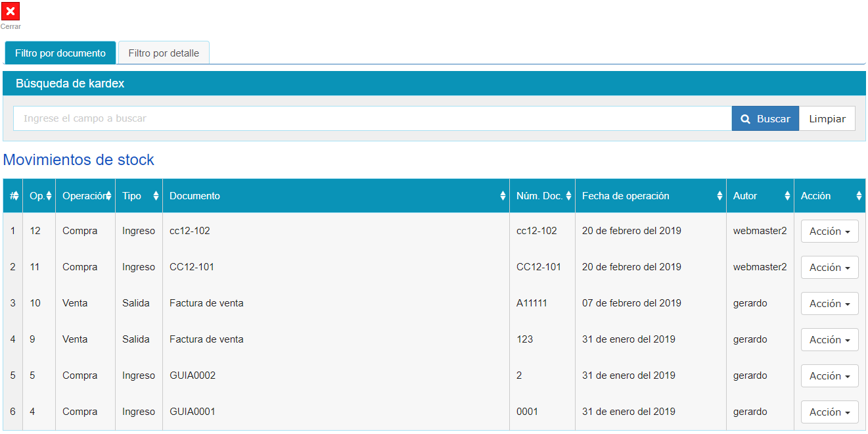Viewport: 868px width, 434px height.
Task: Open Acción dropdown for GUIA0002 row
Action: (829, 376)
